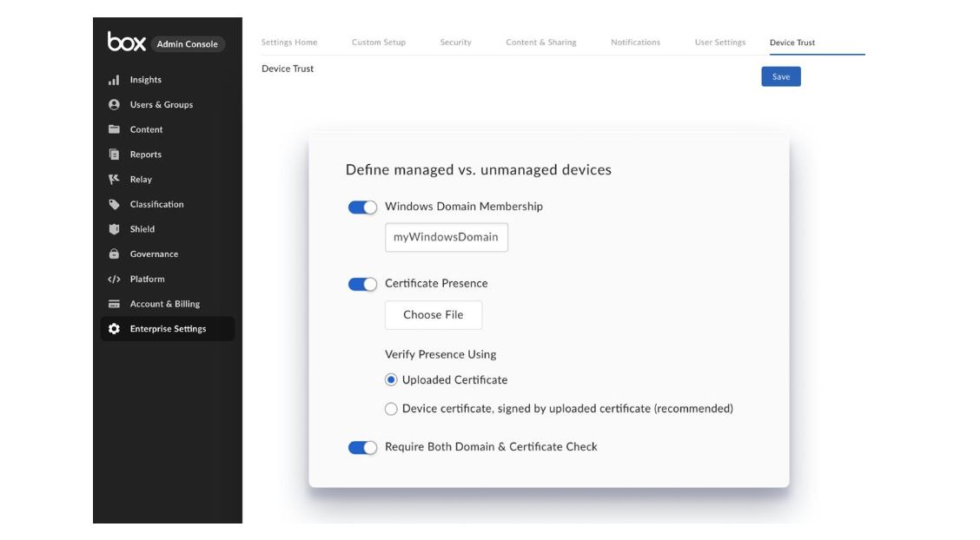Click the Enterprise Settings gear icon

click(114, 329)
